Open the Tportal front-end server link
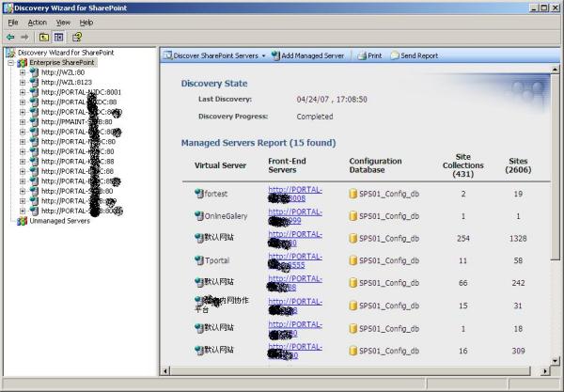 point(295,260)
